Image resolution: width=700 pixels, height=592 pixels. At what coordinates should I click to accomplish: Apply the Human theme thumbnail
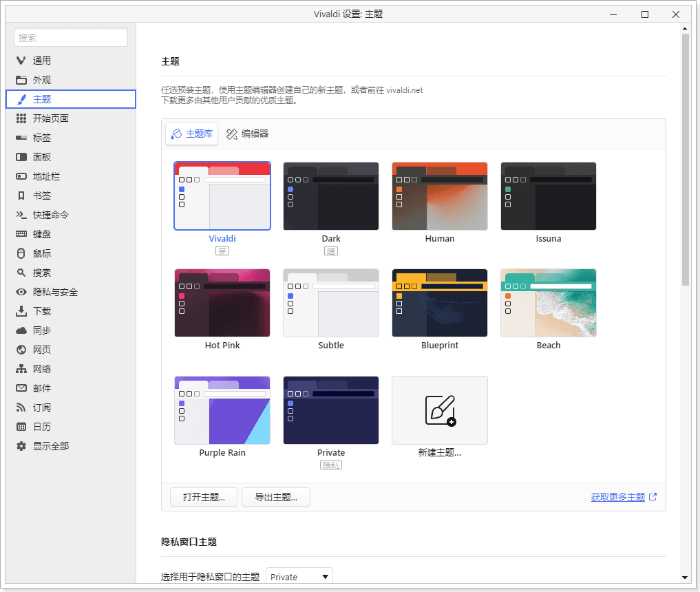(x=440, y=196)
